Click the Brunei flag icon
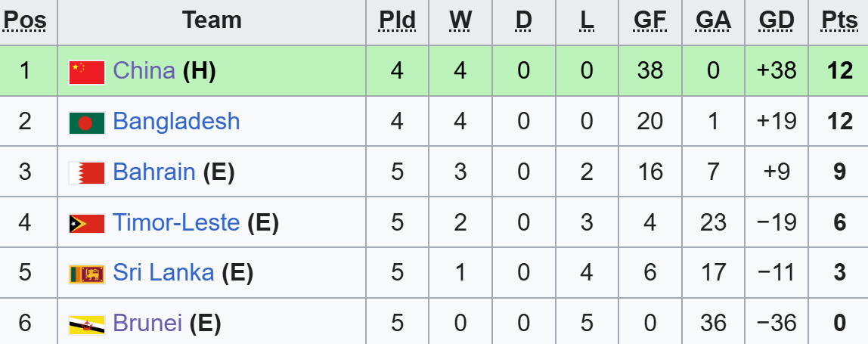 (x=86, y=324)
